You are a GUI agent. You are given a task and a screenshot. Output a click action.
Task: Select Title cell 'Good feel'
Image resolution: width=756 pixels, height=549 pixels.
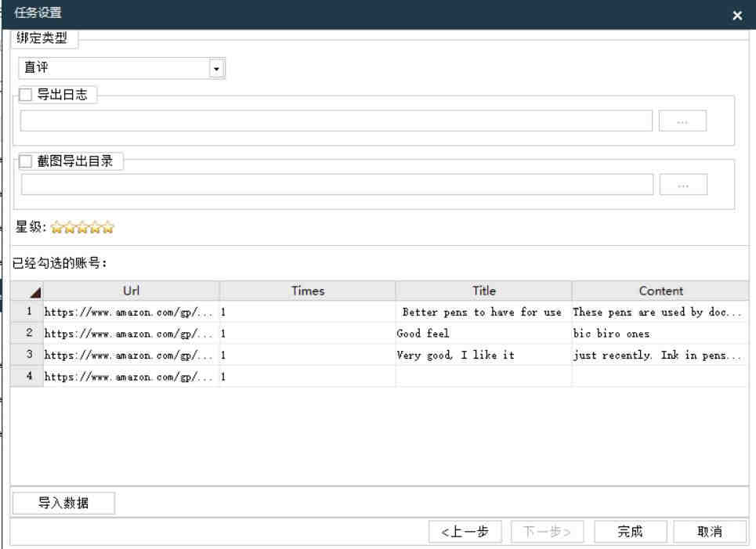tap(483, 333)
